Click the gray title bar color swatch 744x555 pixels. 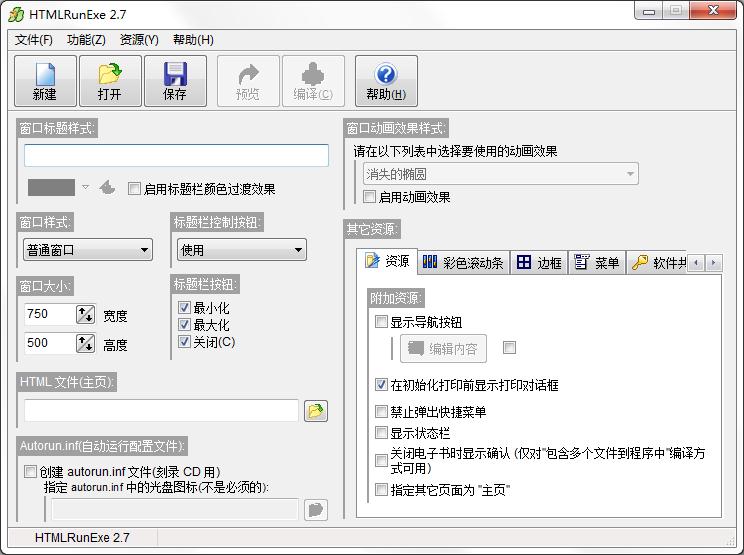coord(51,187)
